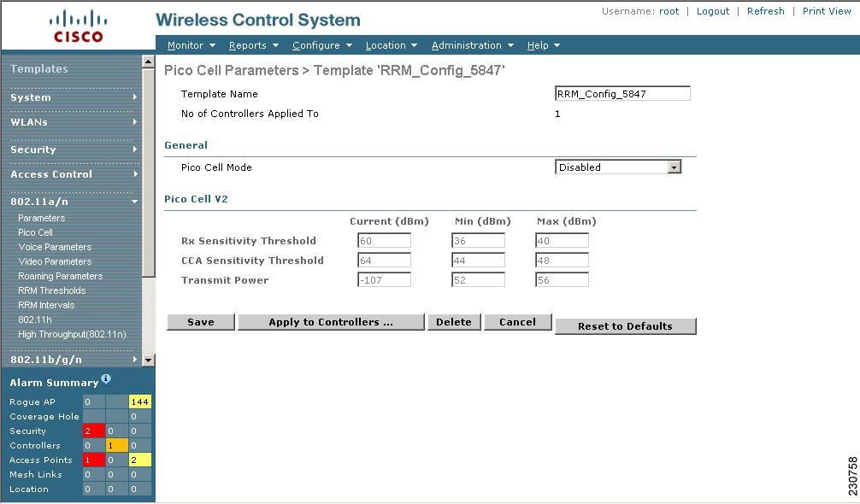Viewport: 860px width, 504px height.
Task: Click the CCA Sensitivity Min field
Action: tap(478, 261)
